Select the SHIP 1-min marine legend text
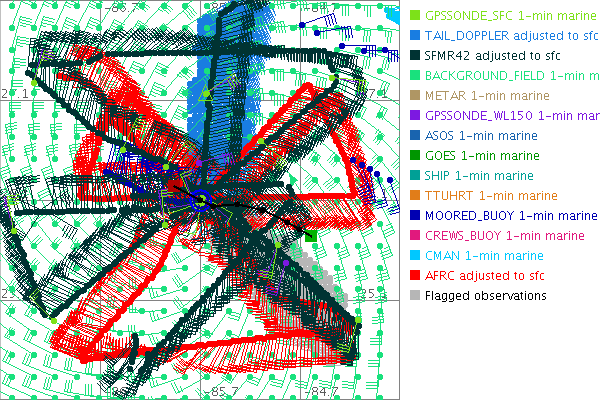 479,176
